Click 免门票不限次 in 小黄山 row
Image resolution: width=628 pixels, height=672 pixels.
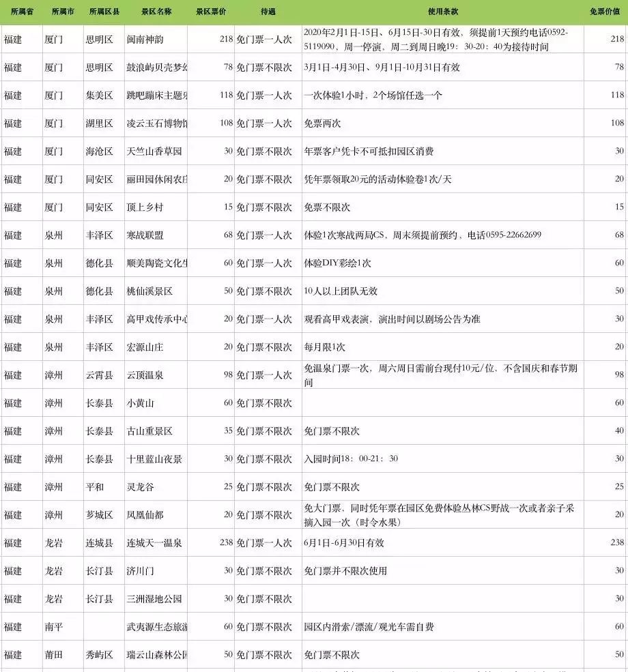tap(264, 403)
